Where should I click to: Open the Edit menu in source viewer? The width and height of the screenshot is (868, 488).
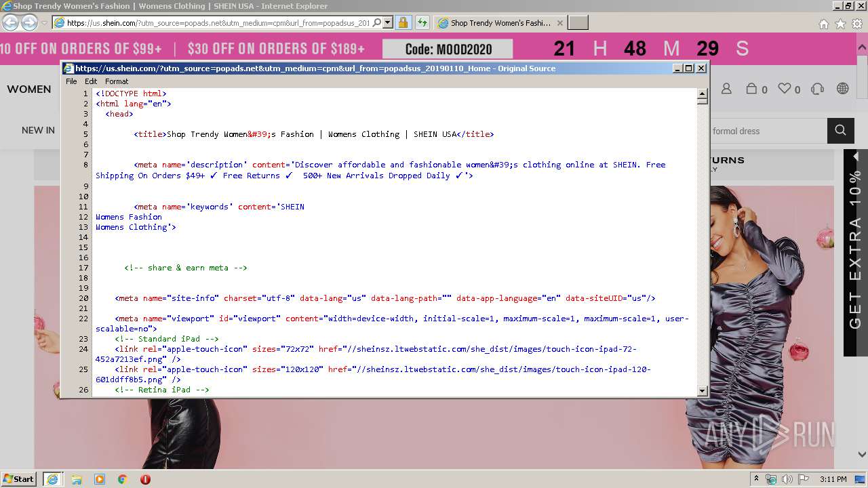coord(91,81)
